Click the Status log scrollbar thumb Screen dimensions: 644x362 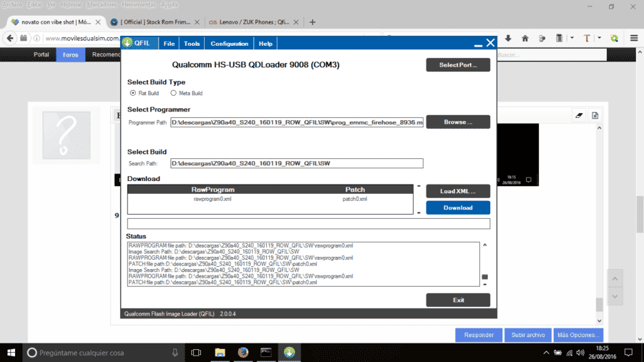[485, 277]
